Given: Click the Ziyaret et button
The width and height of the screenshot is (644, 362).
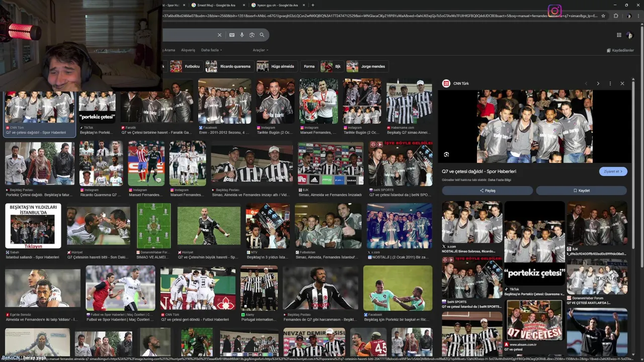Looking at the screenshot, I should pyautogui.click(x=613, y=171).
